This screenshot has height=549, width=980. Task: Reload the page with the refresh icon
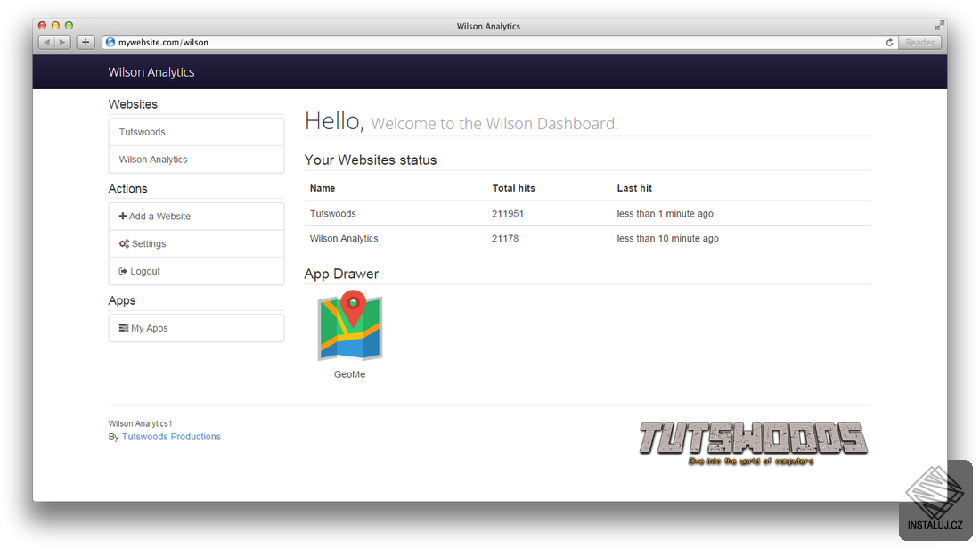coord(889,42)
